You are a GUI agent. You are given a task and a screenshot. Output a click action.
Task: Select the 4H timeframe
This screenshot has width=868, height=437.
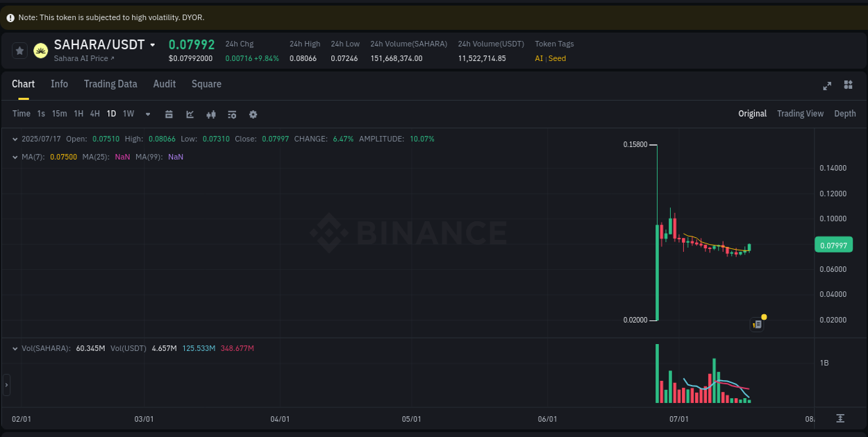click(x=94, y=113)
